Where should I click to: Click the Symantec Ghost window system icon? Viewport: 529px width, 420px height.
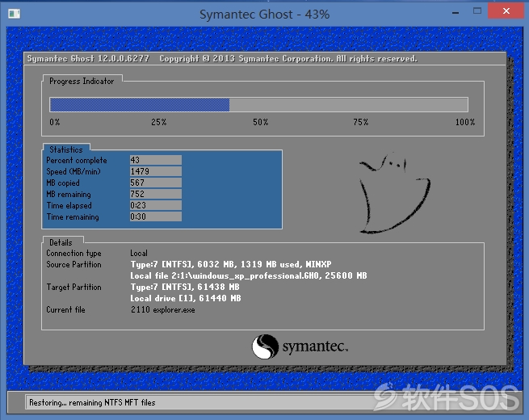pyautogui.click(x=15, y=14)
